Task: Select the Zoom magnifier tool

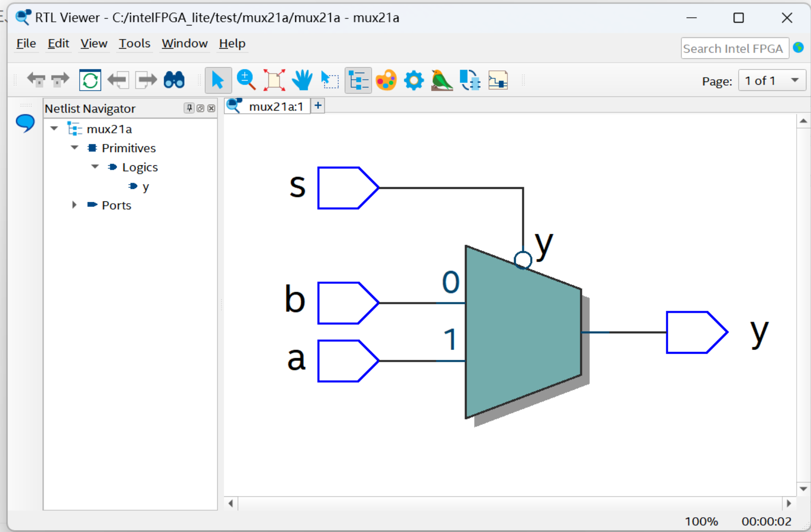Action: [x=246, y=80]
